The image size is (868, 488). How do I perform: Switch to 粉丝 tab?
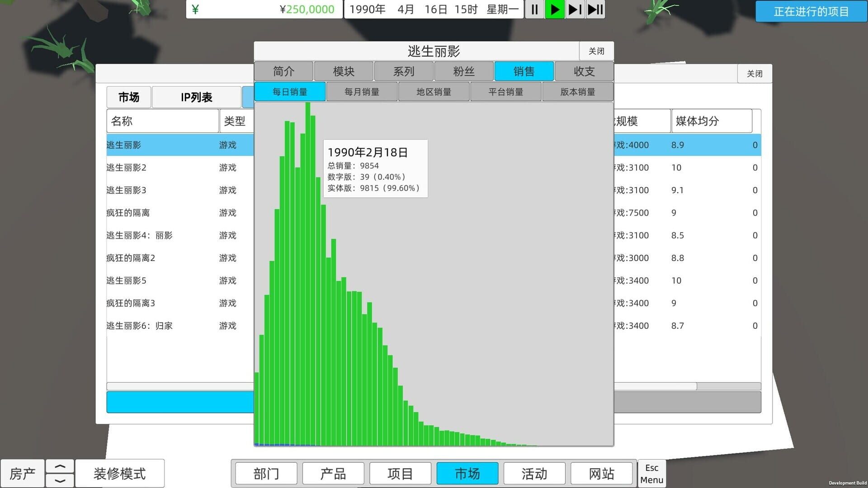[x=464, y=71]
